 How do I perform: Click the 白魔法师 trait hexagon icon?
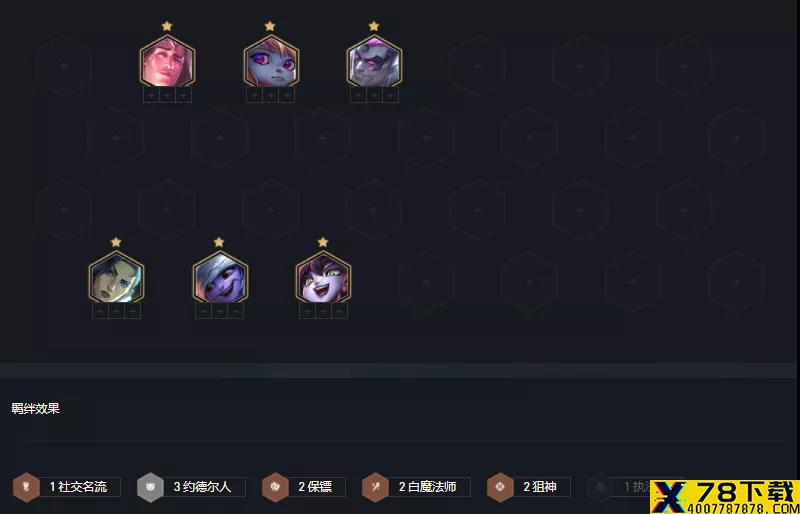pyautogui.click(x=375, y=487)
